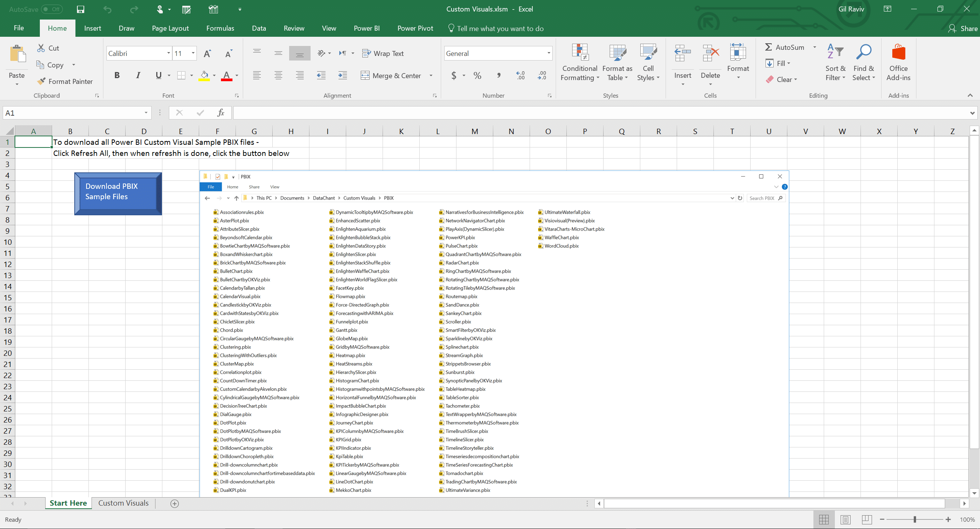The image size is (980, 529).
Task: Click the Share button
Action: coord(963,28)
